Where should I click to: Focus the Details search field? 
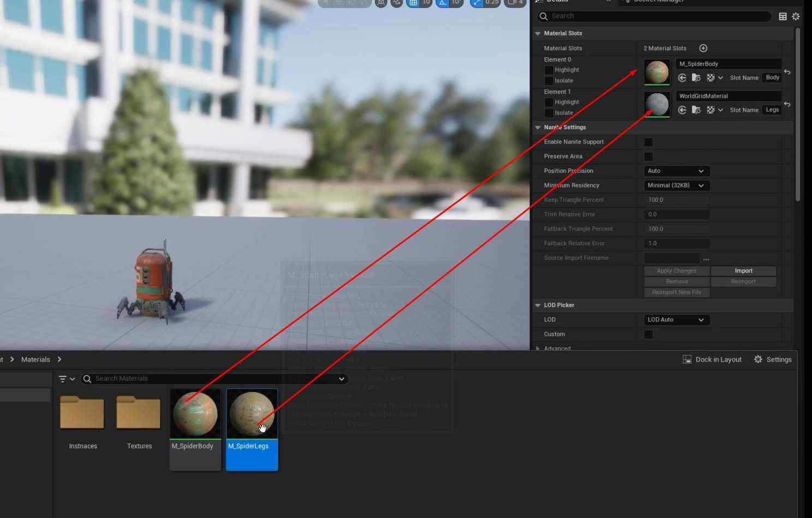tap(654, 16)
